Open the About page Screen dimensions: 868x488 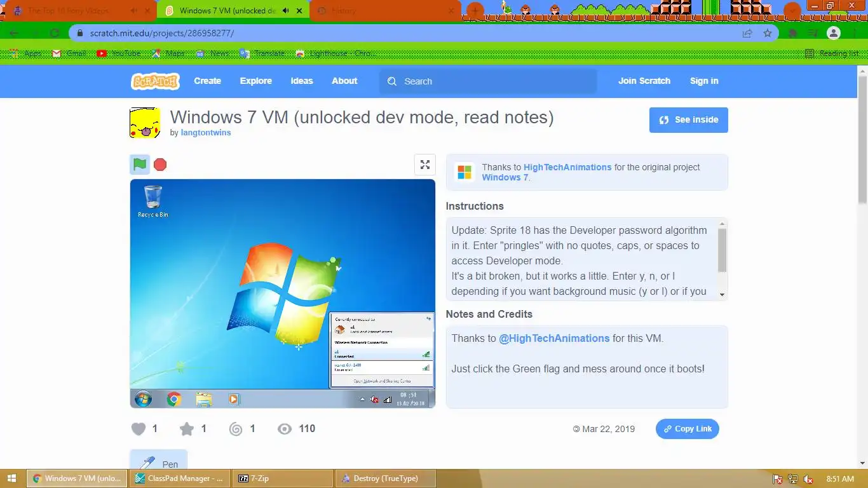[x=344, y=81]
